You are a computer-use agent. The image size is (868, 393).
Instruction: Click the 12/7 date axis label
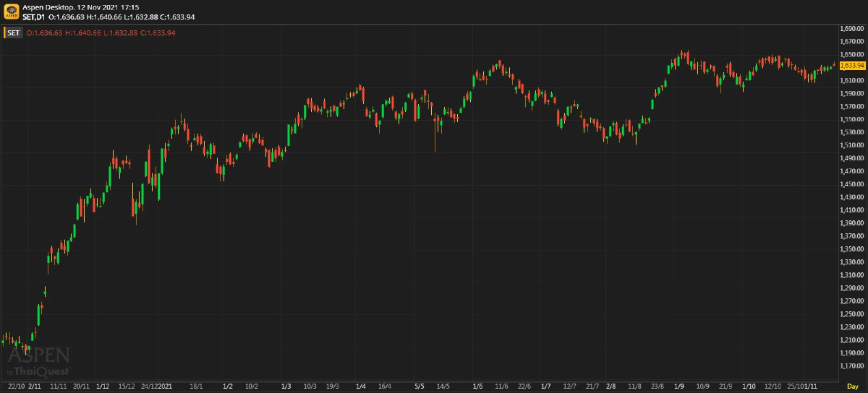click(x=569, y=386)
